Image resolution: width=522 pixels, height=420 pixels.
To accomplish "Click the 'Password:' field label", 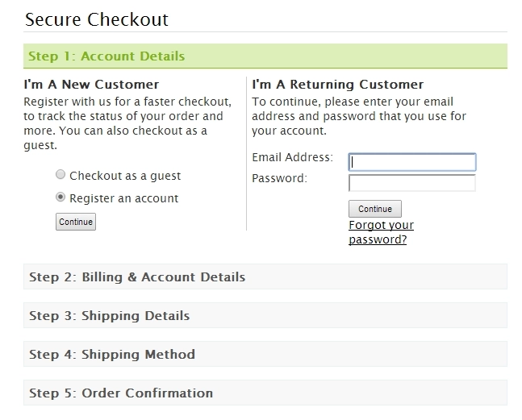I will pos(279,178).
